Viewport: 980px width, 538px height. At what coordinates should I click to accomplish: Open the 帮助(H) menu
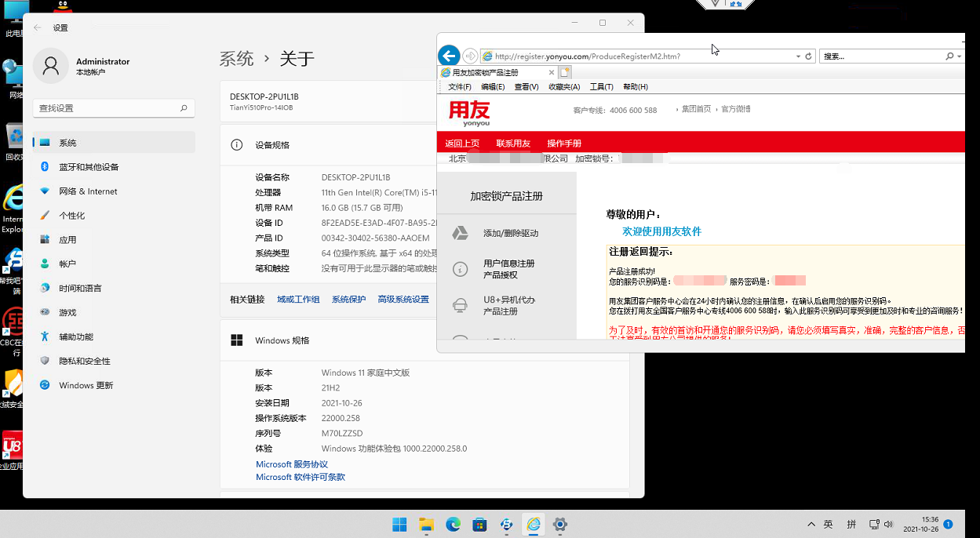tap(635, 87)
